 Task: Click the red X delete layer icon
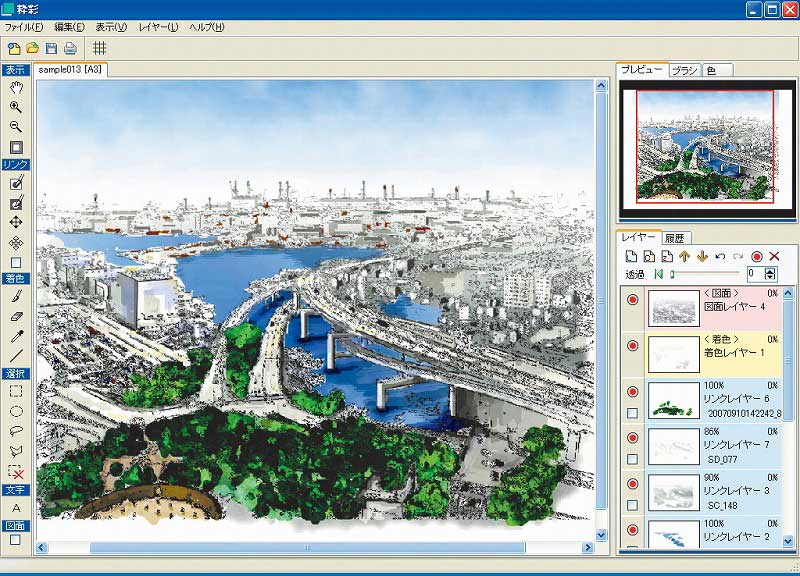pos(773,257)
